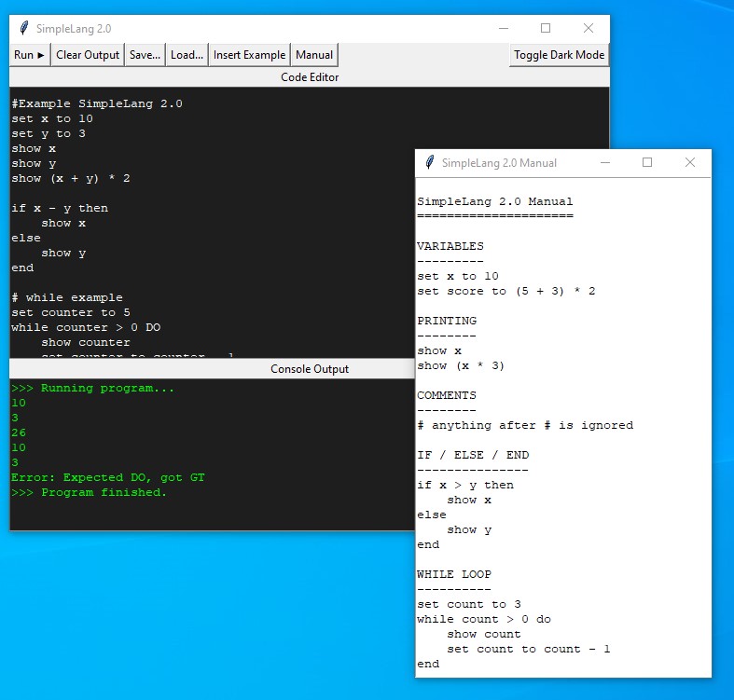Click the PRINTING heading in the manual
Image resolution: width=734 pixels, height=700 pixels.
coord(447,321)
